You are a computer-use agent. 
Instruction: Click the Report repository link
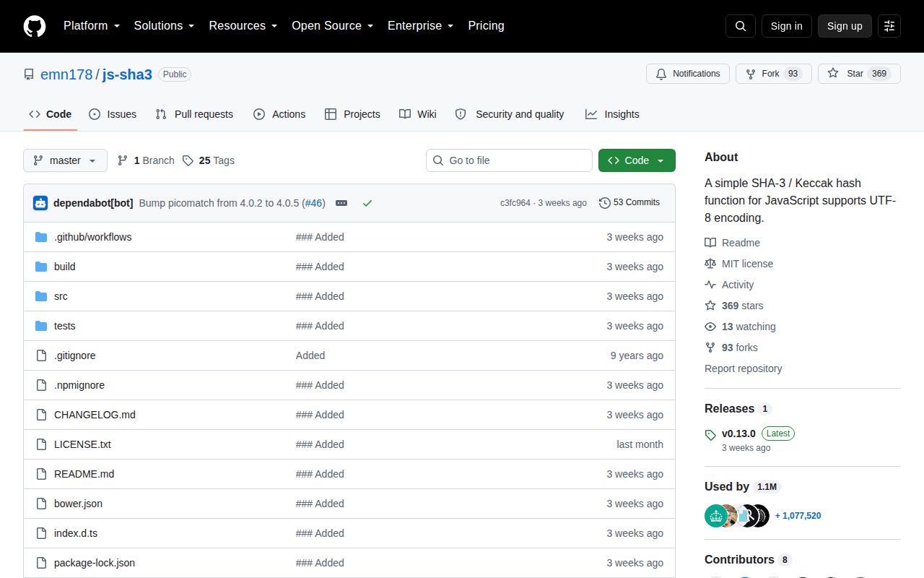point(744,368)
